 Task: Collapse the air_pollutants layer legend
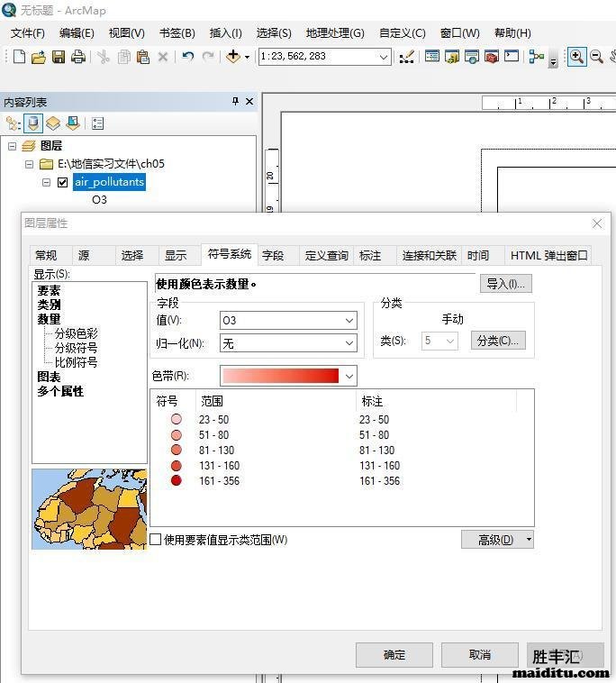(46, 183)
